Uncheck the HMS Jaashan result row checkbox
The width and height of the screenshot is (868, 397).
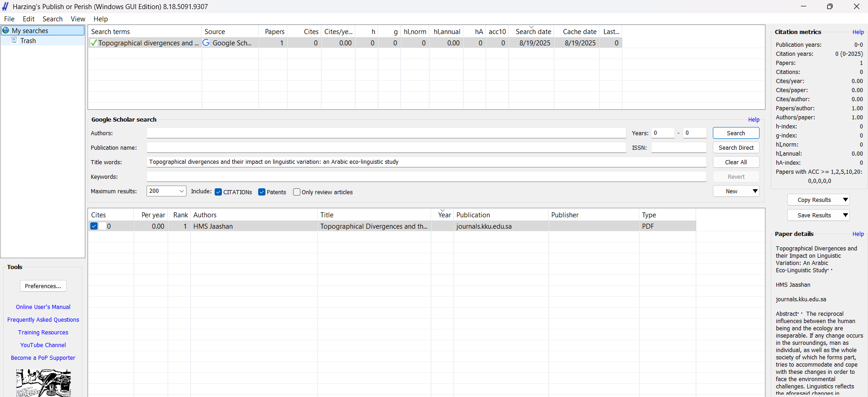tap(94, 226)
